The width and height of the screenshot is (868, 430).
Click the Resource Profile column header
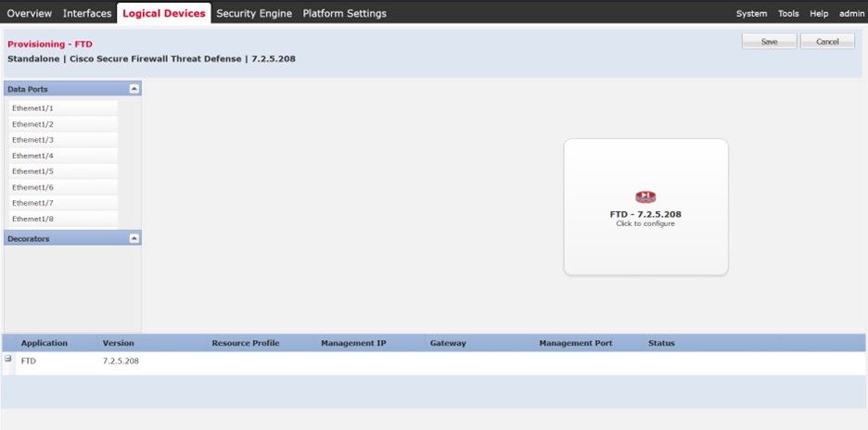(245, 343)
